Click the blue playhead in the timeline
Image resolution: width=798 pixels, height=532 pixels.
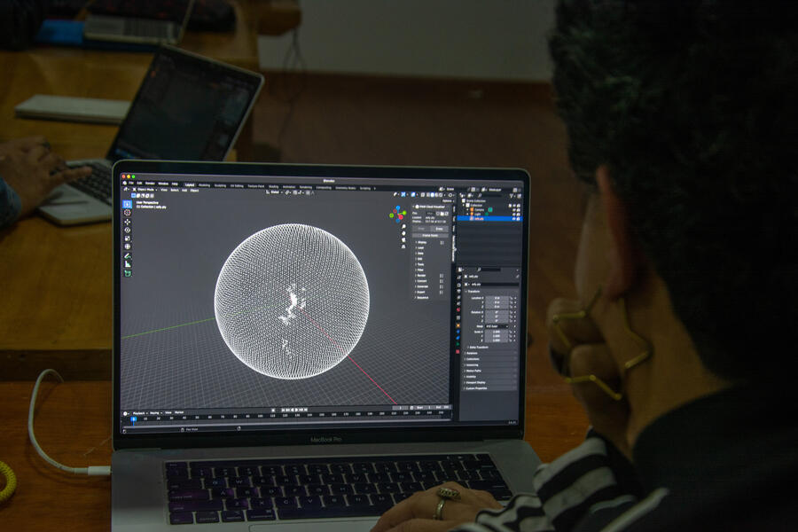pyautogui.click(x=134, y=419)
